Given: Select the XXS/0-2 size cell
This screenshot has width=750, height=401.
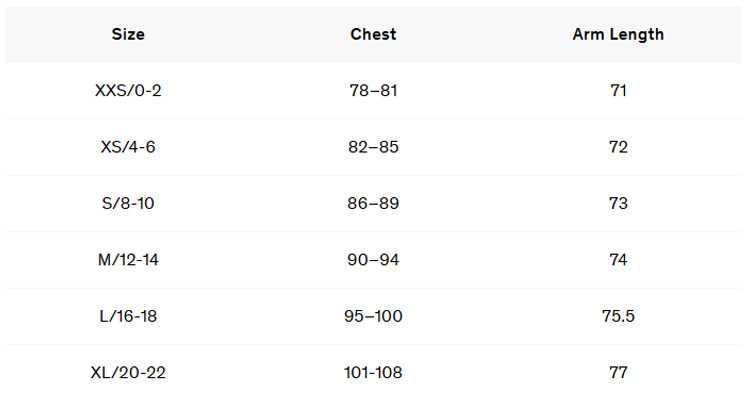Looking at the screenshot, I should [128, 91].
